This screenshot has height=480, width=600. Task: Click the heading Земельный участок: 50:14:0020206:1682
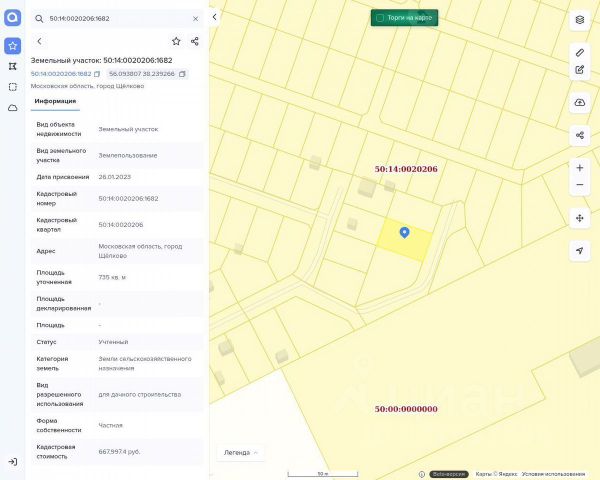[101, 60]
